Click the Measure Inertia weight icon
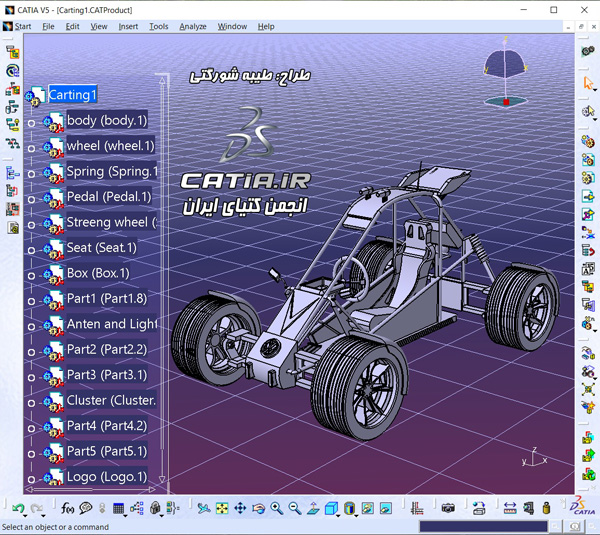Image resolution: width=600 pixels, height=535 pixels. (546, 508)
